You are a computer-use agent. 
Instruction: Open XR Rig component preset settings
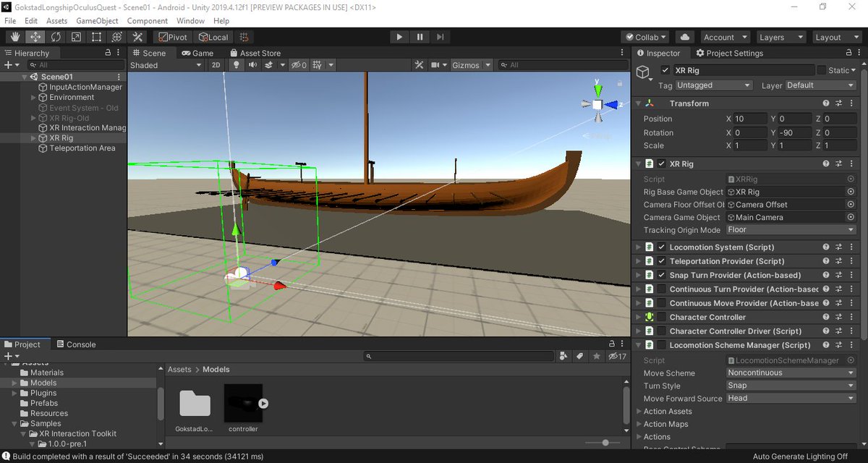[838, 164]
